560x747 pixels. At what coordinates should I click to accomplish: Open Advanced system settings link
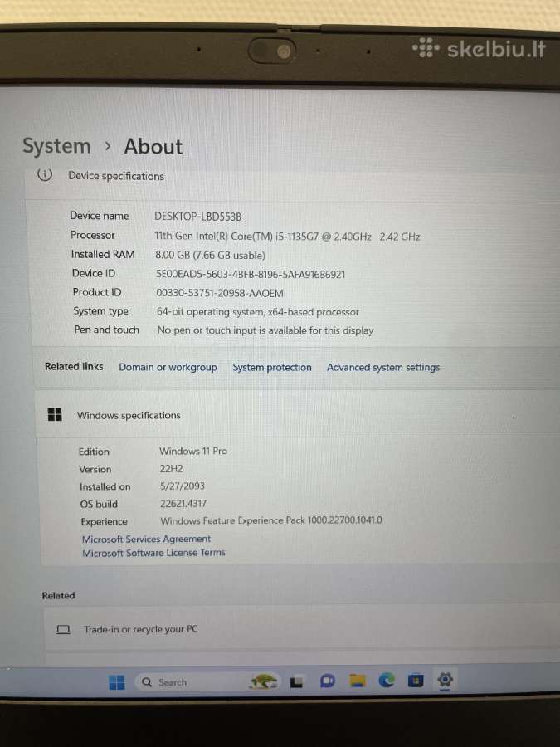(x=383, y=368)
